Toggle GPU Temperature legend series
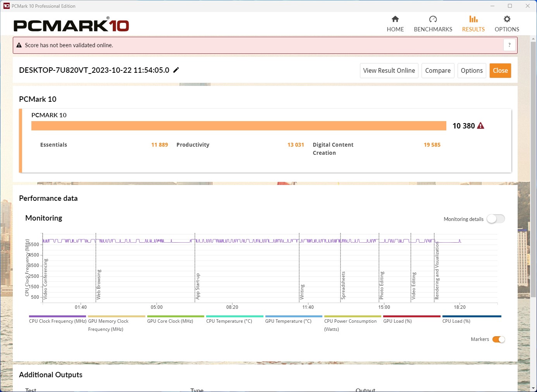This screenshot has height=392, width=537. pyautogui.click(x=288, y=321)
